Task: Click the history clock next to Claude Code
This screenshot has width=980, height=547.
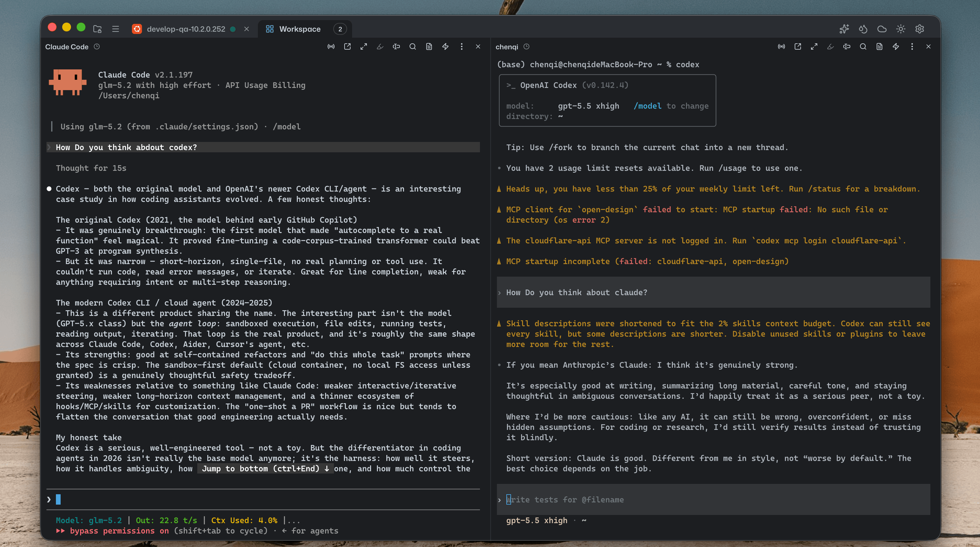Action: coord(97,46)
